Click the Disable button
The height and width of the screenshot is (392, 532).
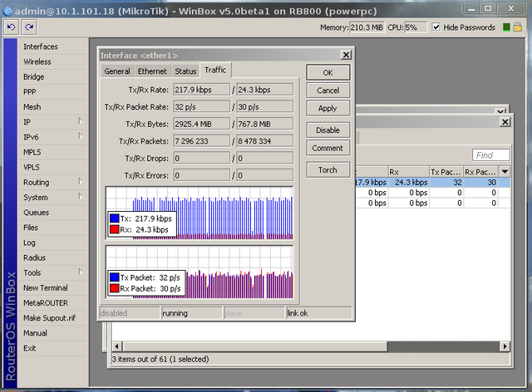coord(328,130)
